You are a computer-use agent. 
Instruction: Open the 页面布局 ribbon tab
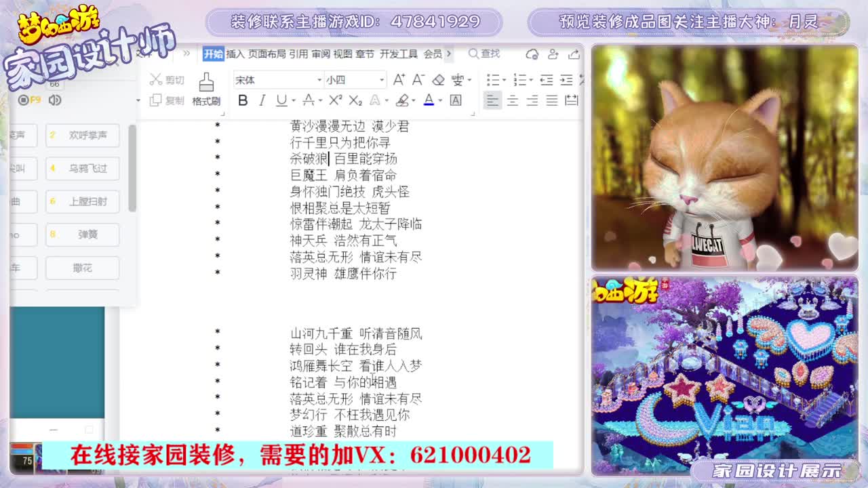coord(267,54)
